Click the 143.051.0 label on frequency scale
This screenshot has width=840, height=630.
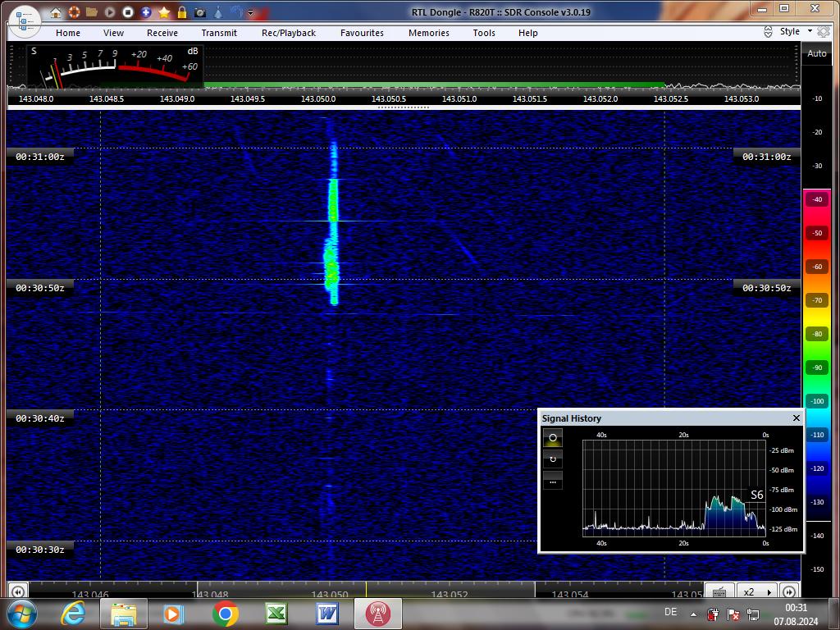tap(459, 99)
